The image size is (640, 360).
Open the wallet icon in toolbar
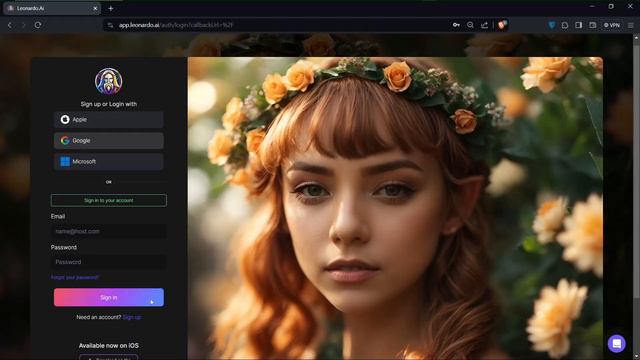pyautogui.click(x=593, y=25)
